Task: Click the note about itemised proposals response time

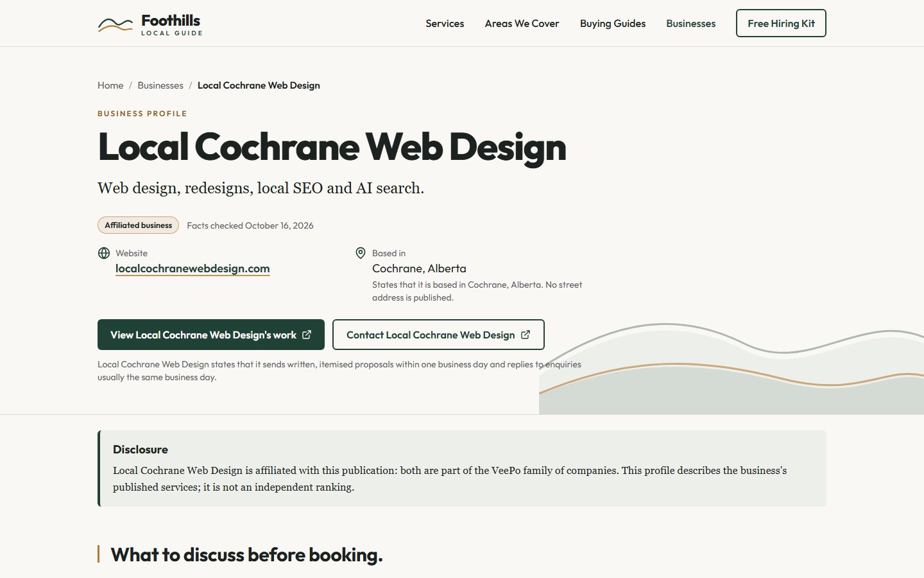Action: (339, 371)
